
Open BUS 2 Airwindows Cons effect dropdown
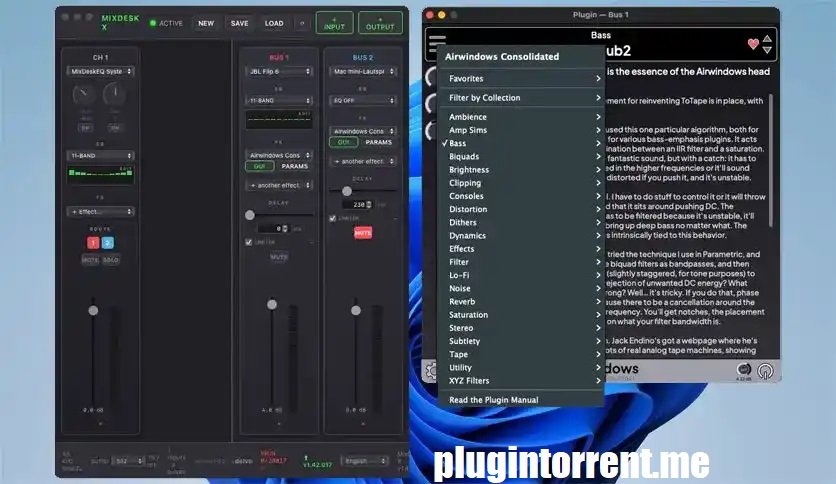(363, 131)
